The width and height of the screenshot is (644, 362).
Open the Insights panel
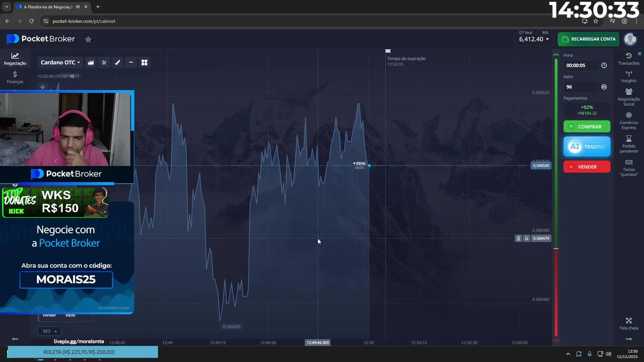tap(628, 76)
